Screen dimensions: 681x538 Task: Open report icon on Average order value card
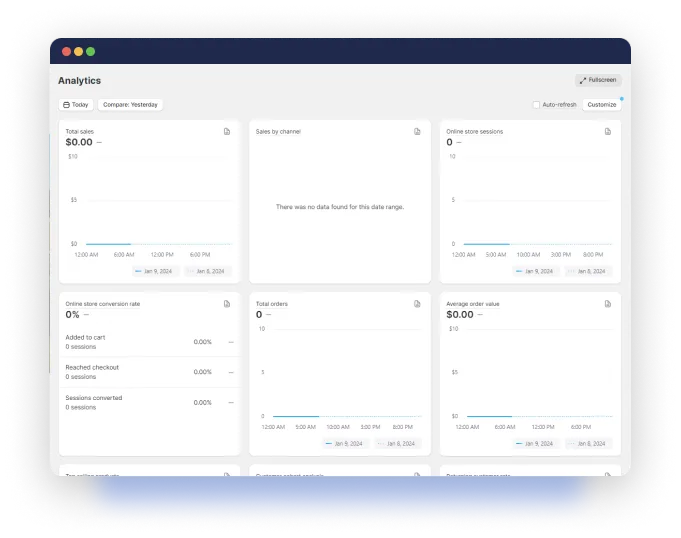[607, 303]
